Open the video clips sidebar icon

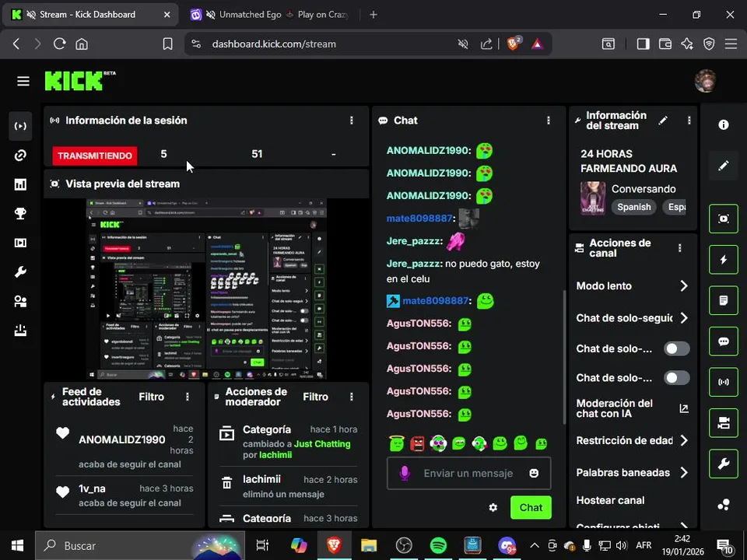(x=20, y=243)
